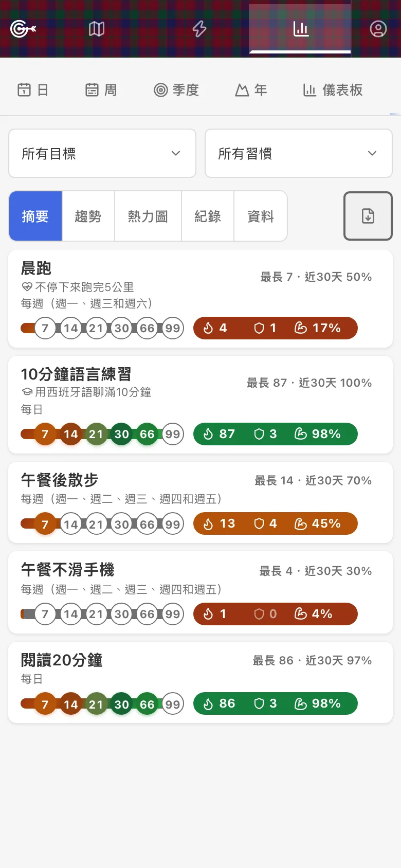Open the 10分鐘語言練習 habit card title
Image resolution: width=401 pixels, height=868 pixels.
pyautogui.click(x=76, y=374)
